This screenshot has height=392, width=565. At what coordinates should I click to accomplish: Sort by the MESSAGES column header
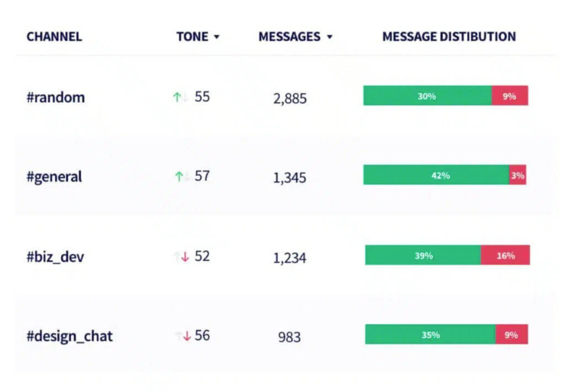[x=289, y=36]
